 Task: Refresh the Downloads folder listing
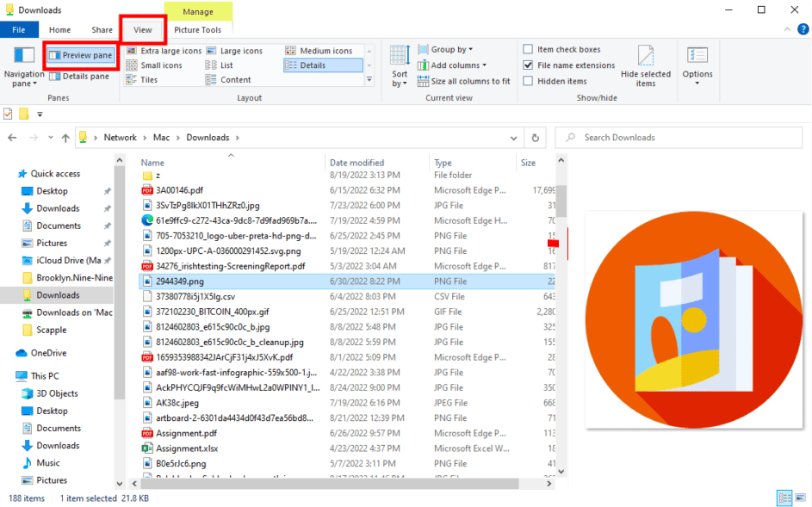click(x=535, y=138)
